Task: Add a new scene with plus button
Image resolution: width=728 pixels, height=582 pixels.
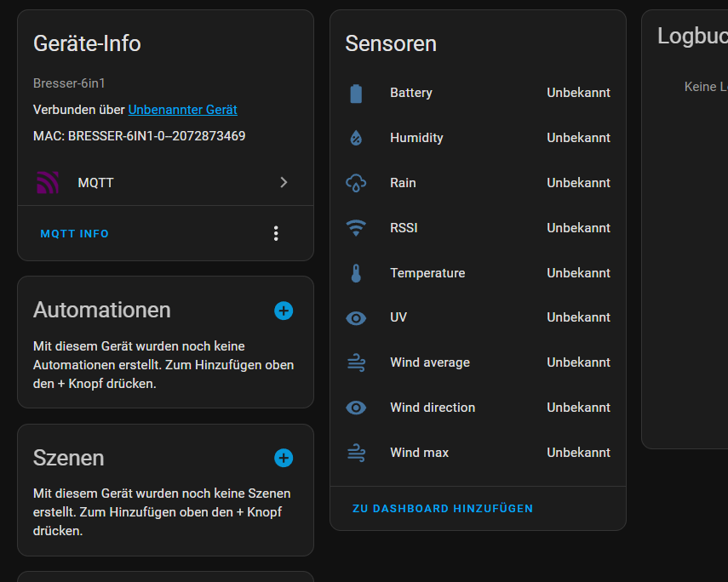Action: click(x=284, y=458)
